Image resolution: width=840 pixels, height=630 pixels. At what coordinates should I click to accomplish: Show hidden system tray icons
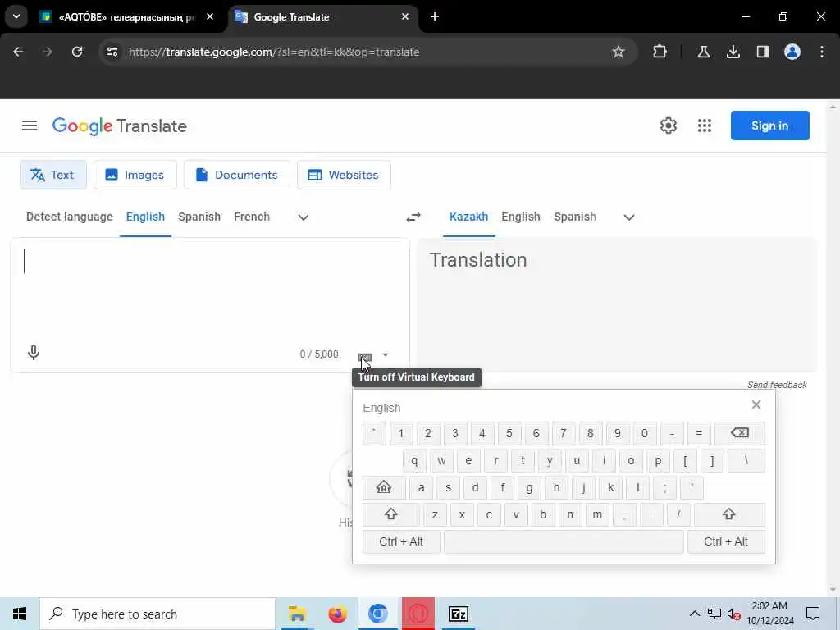[694, 614]
